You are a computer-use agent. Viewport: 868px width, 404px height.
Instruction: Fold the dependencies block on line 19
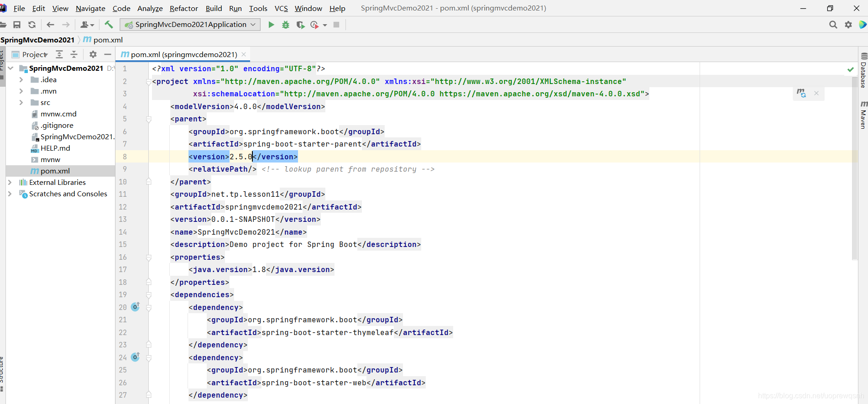(149, 295)
